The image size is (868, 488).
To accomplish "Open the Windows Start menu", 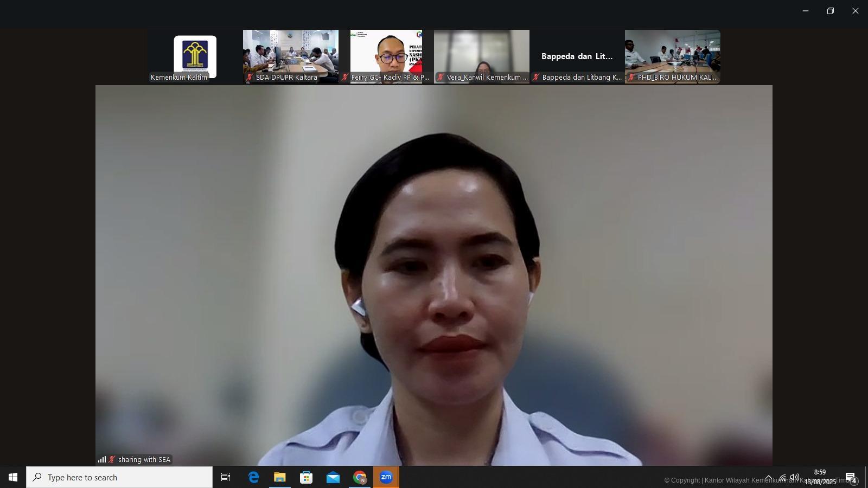I will point(13,477).
